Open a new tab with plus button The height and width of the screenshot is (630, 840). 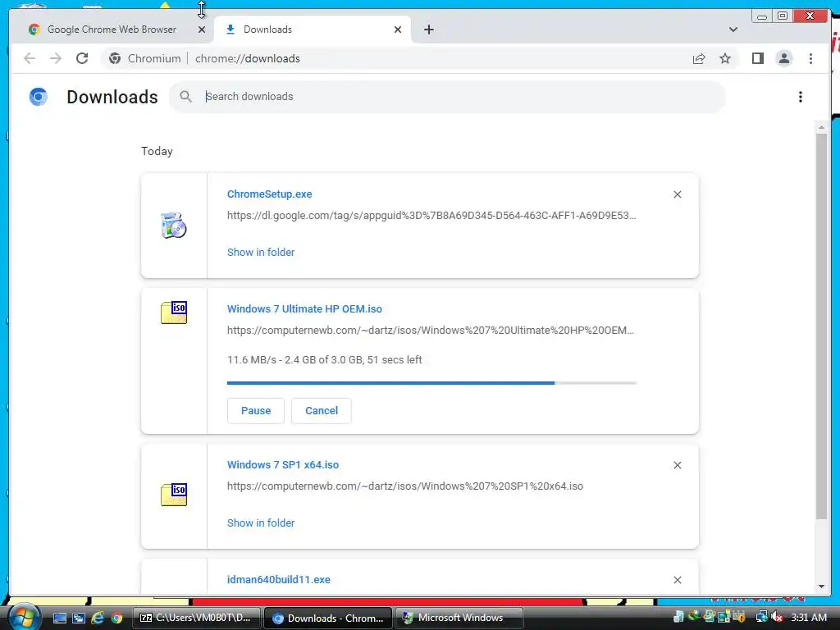(x=428, y=30)
